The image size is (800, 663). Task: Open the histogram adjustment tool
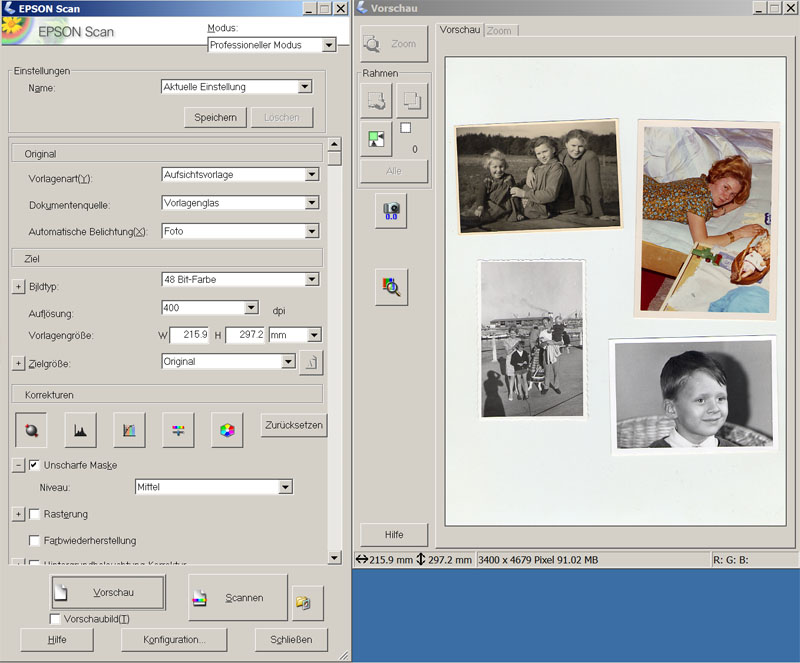[x=80, y=430]
